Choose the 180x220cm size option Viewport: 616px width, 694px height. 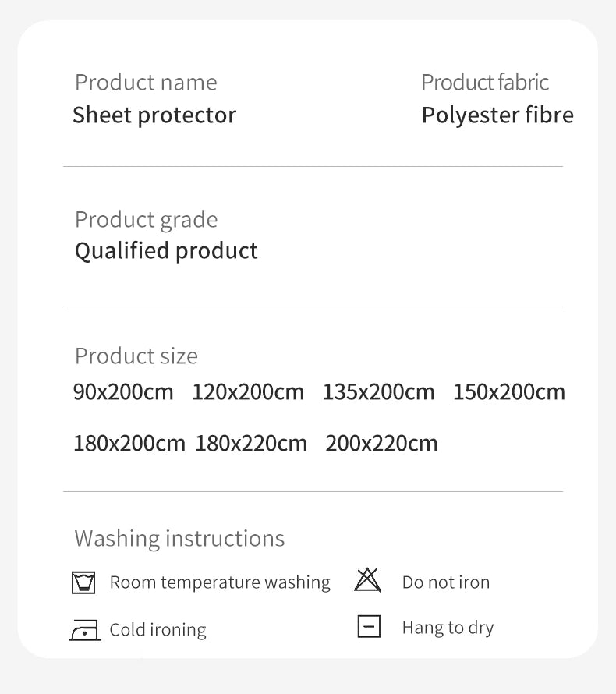click(251, 444)
